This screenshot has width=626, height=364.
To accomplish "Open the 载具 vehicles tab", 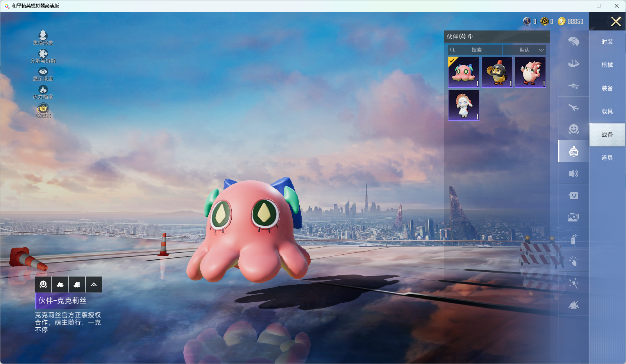I will (x=607, y=111).
